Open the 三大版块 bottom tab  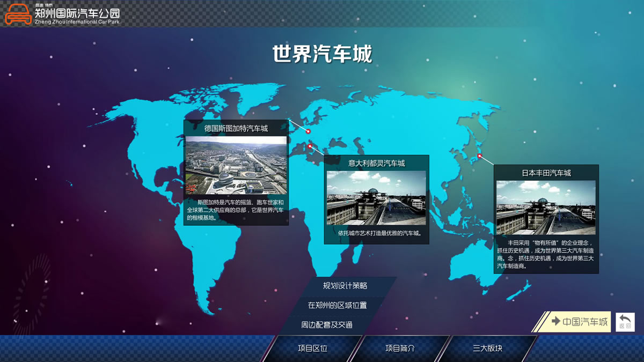tap(488, 348)
